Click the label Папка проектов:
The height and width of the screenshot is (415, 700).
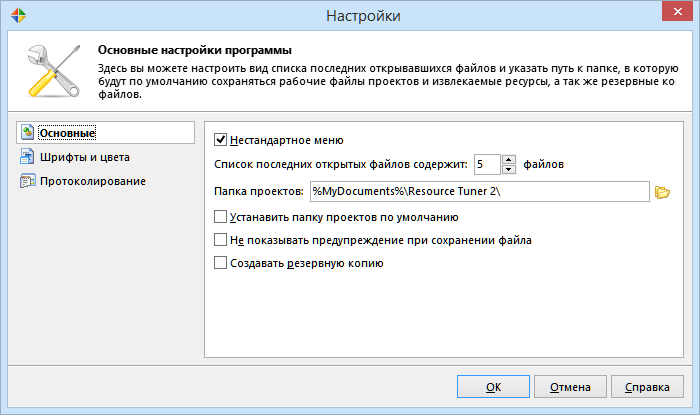[x=258, y=191]
